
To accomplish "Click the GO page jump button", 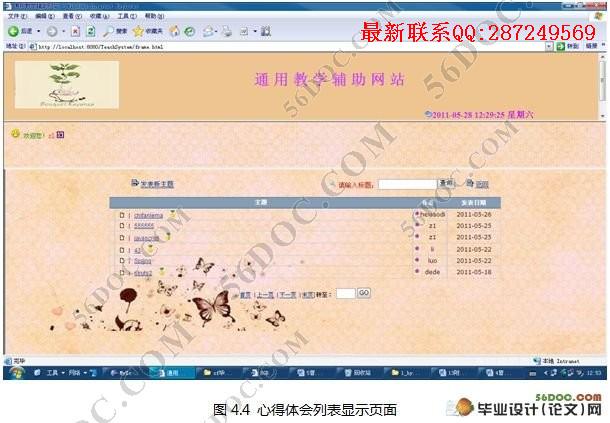I will click(x=364, y=293).
